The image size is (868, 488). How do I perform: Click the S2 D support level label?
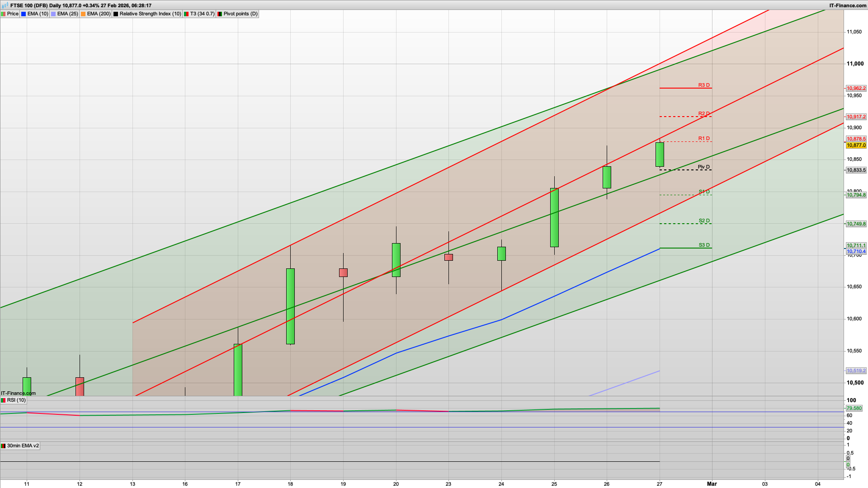point(704,221)
